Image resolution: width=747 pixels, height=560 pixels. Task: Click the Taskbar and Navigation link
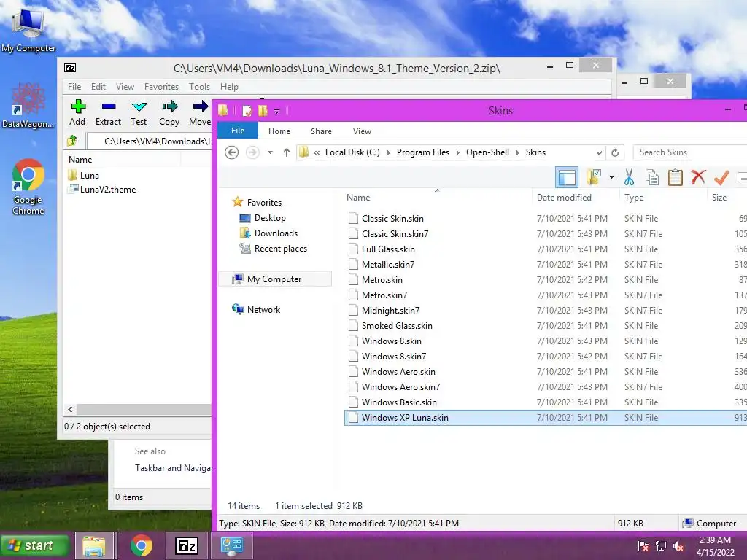[x=173, y=468]
